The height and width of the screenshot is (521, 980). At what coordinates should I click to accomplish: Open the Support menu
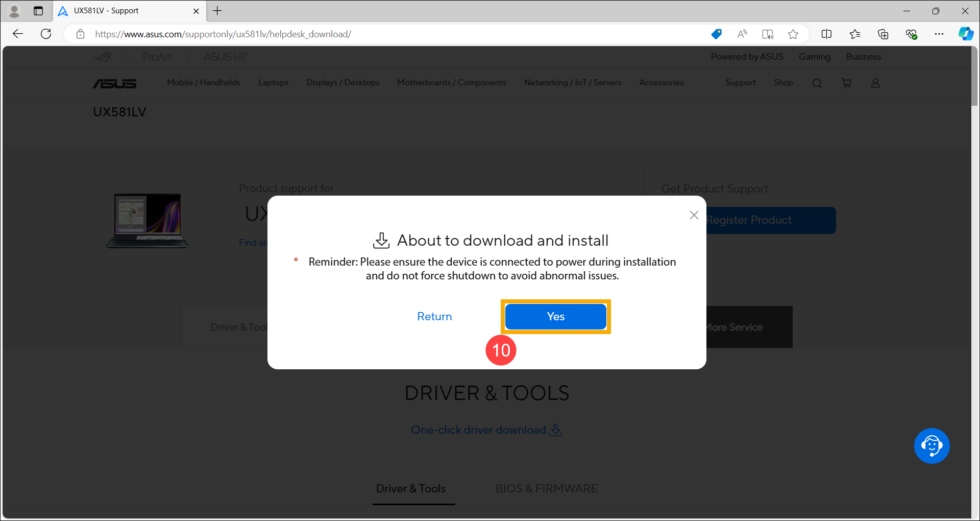pos(741,83)
